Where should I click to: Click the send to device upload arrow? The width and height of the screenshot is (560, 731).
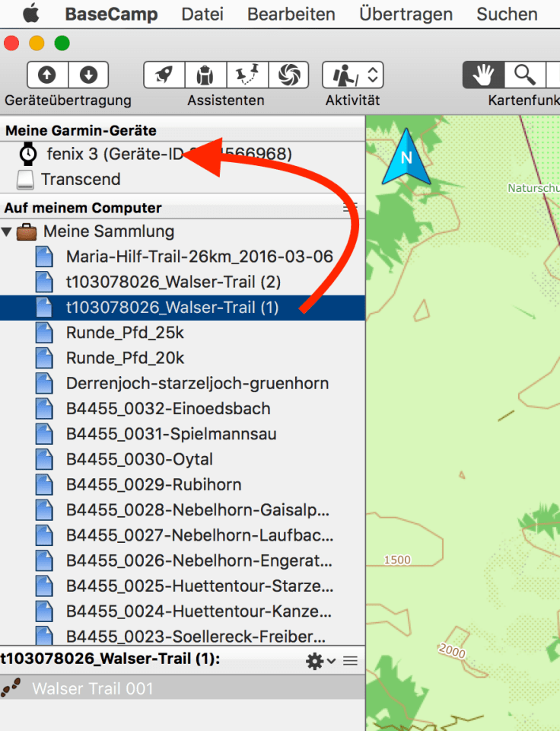pyautogui.click(x=47, y=75)
